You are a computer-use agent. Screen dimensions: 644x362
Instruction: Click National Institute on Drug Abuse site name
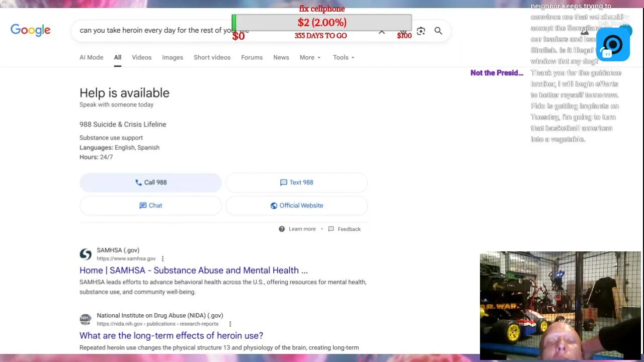pyautogui.click(x=159, y=315)
